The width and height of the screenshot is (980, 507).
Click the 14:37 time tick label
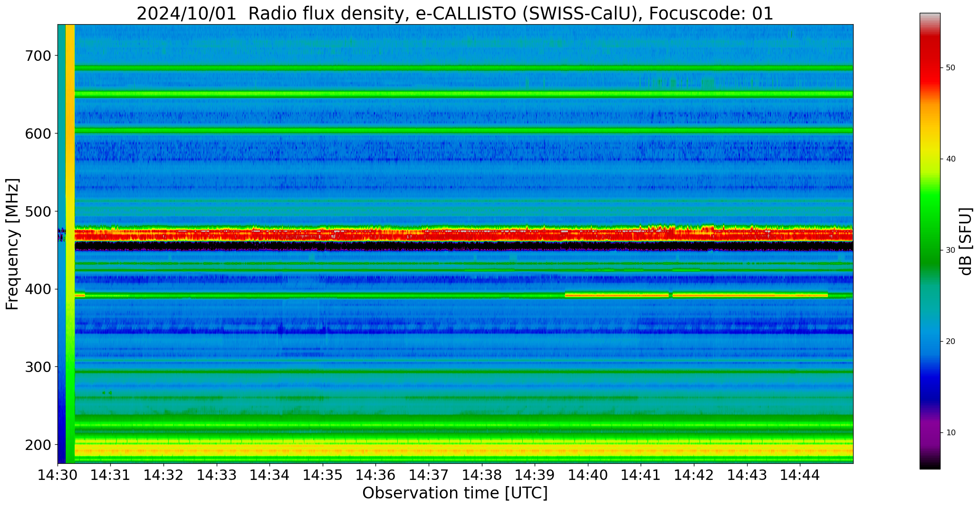[x=429, y=475]
